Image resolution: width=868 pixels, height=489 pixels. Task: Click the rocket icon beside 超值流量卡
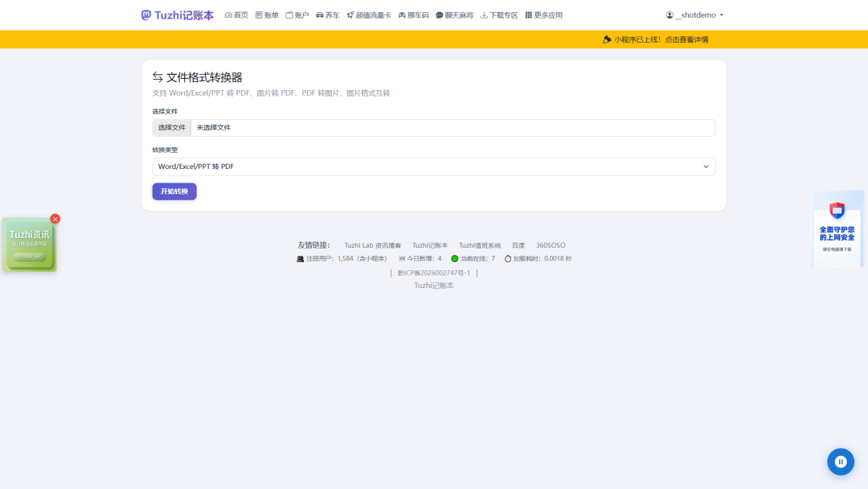(350, 15)
